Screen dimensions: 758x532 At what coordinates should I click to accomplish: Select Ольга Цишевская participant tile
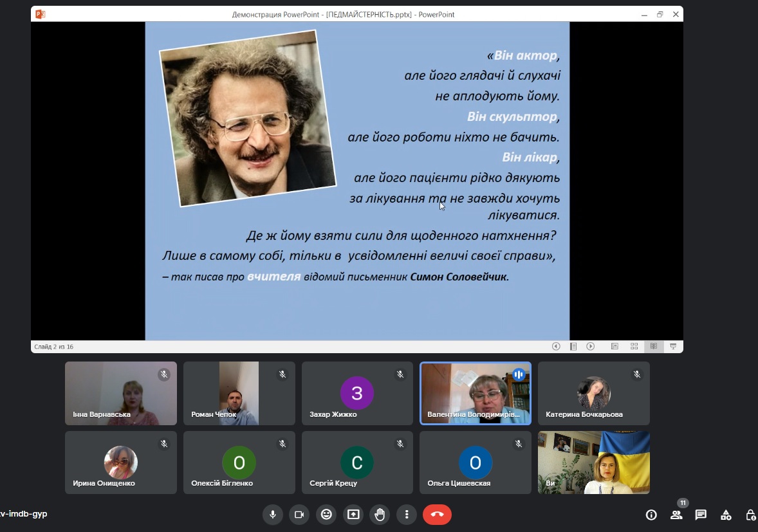point(476,463)
